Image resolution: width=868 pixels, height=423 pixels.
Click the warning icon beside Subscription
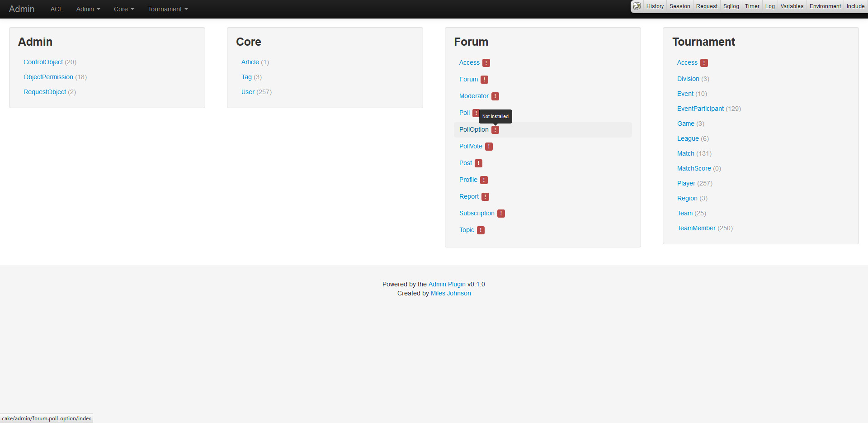[x=501, y=214]
